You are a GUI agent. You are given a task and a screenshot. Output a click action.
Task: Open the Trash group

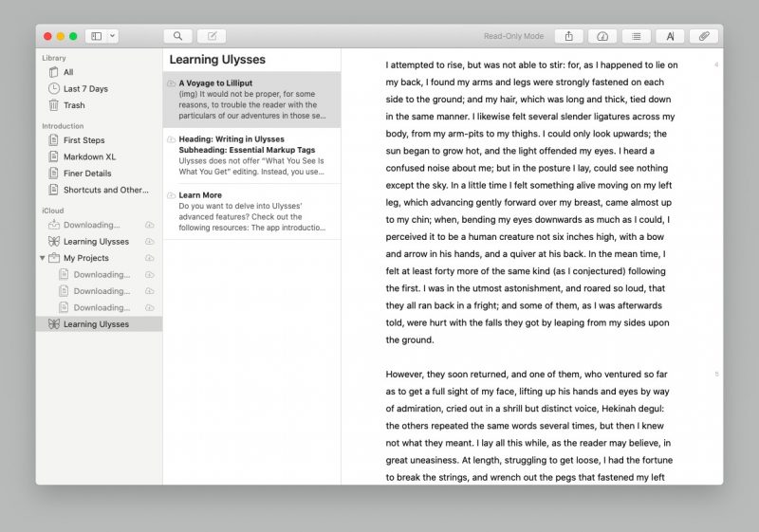[100, 105]
